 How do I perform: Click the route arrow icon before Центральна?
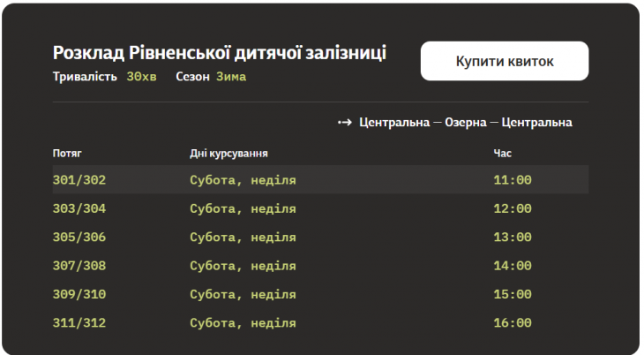tap(345, 123)
